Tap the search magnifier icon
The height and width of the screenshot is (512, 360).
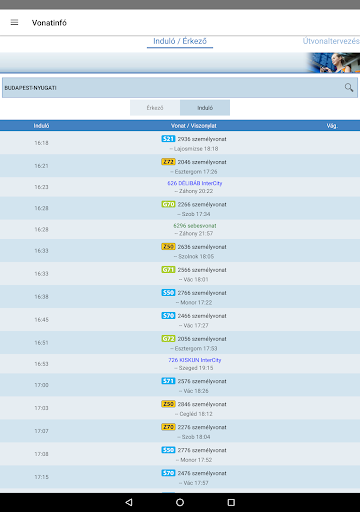point(349,88)
